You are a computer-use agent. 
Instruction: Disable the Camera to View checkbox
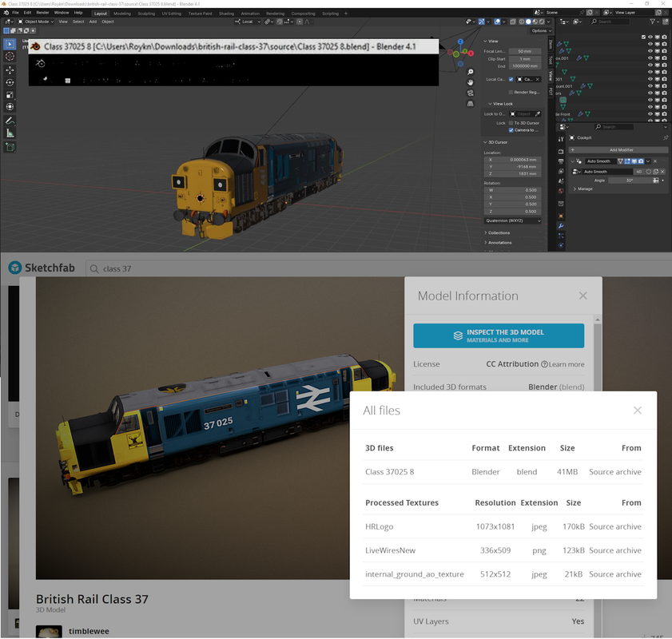click(x=511, y=130)
